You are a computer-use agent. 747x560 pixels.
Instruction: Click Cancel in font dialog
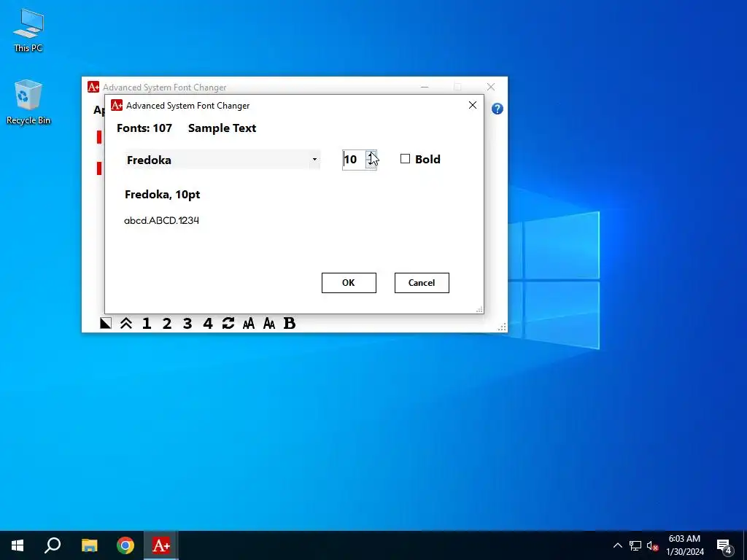click(x=422, y=283)
